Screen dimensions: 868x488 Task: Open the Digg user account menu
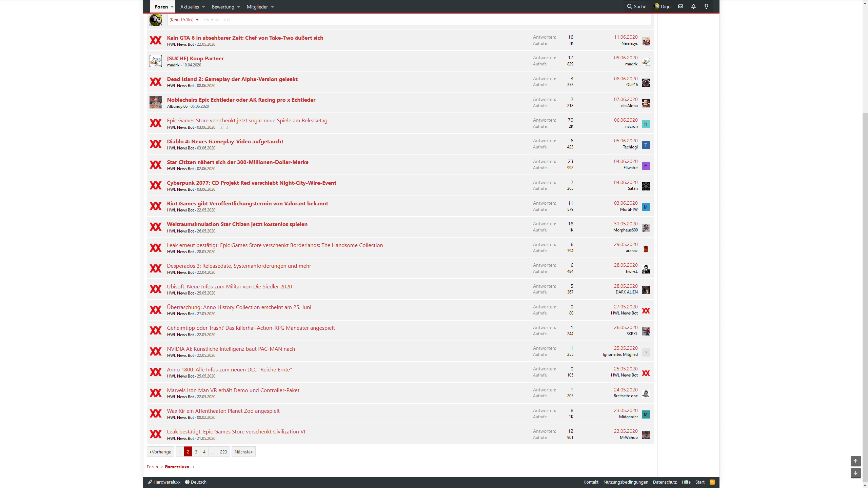(x=662, y=6)
